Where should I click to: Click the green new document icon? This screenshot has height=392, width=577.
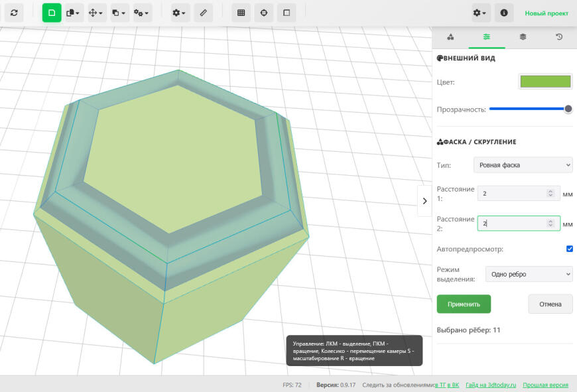(x=52, y=13)
